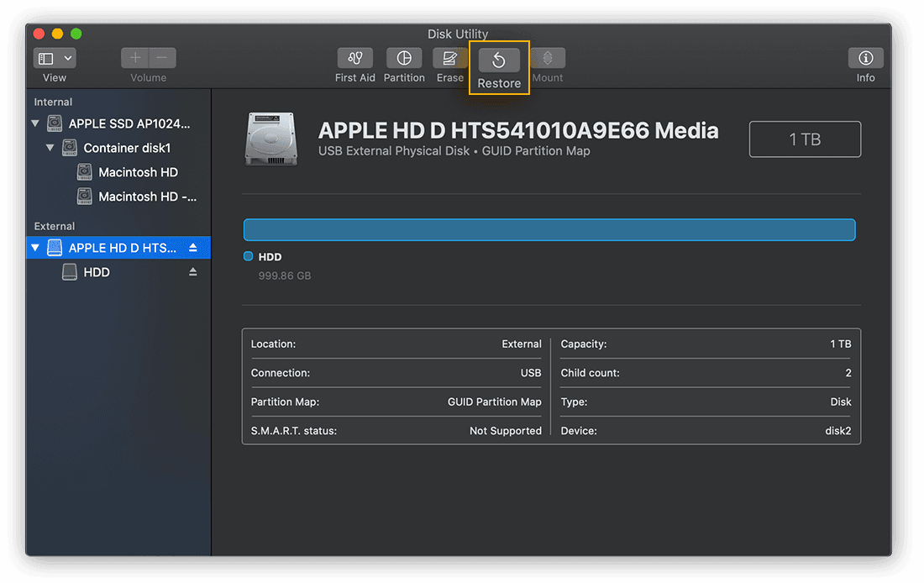Click the HDD volume icon in sidebar
Screen dimensions: 924x583
[70, 272]
